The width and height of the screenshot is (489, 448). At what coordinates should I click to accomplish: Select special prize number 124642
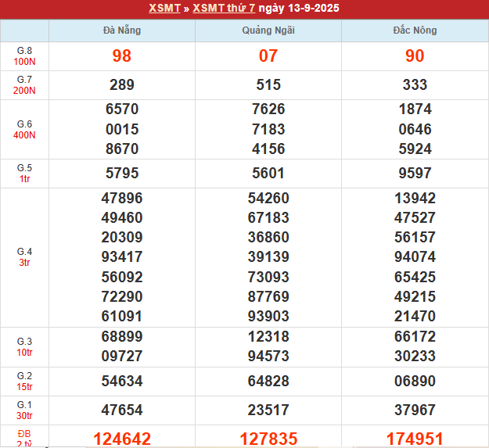pyautogui.click(x=122, y=439)
